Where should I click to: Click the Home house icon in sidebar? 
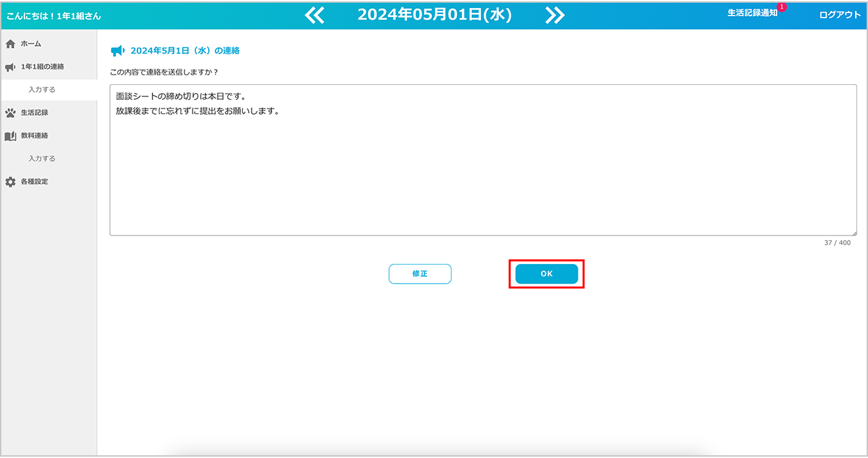[x=10, y=44]
